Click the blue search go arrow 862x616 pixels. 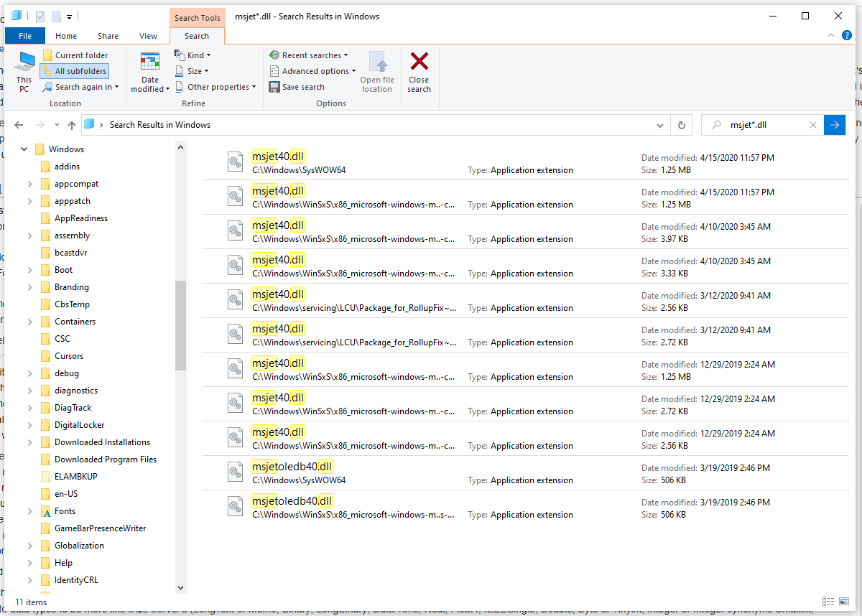click(x=835, y=125)
